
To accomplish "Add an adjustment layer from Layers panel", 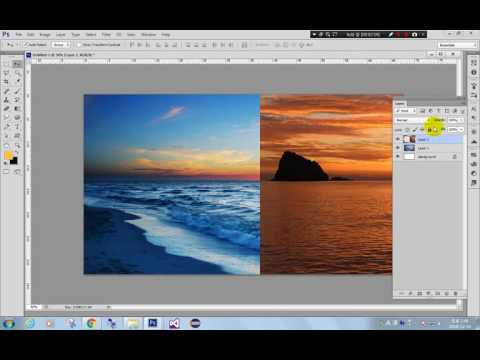I will click(x=428, y=293).
